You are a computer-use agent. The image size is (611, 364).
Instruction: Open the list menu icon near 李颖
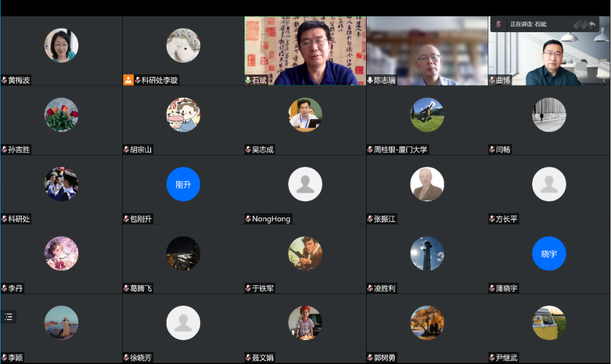(x=8, y=317)
